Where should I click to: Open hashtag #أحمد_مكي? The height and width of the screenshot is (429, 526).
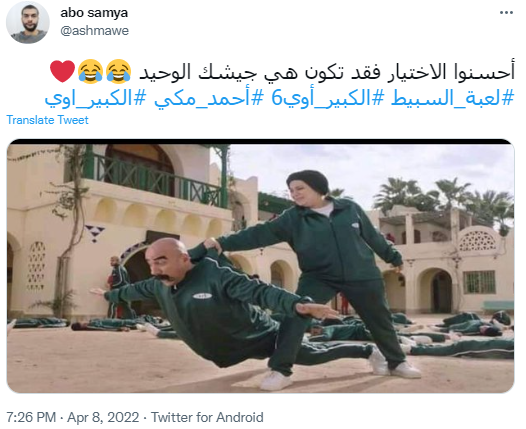208,99
